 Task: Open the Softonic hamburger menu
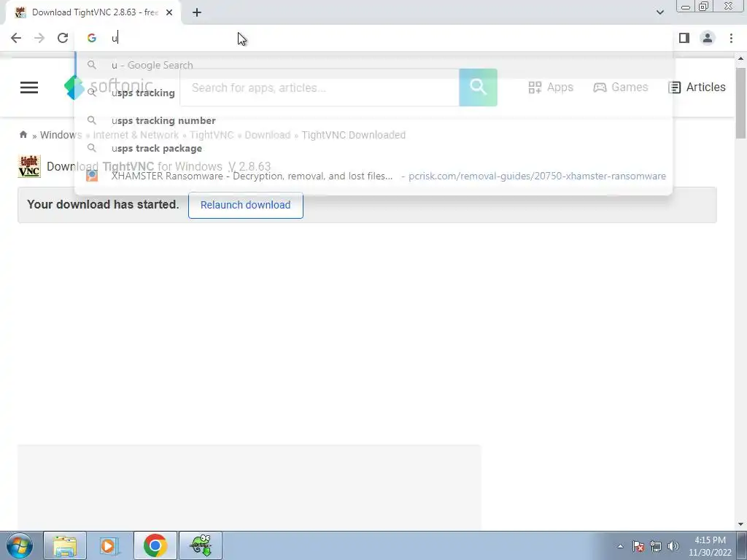pos(29,87)
